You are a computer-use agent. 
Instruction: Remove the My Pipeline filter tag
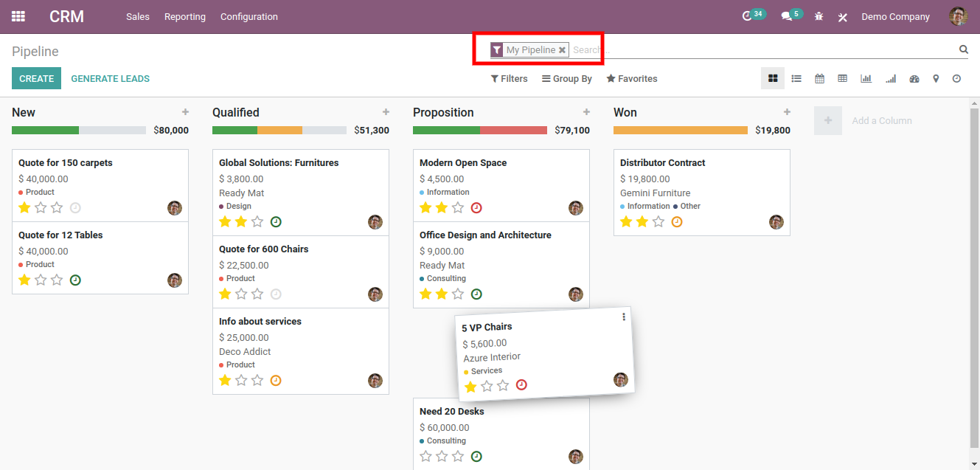(x=562, y=50)
